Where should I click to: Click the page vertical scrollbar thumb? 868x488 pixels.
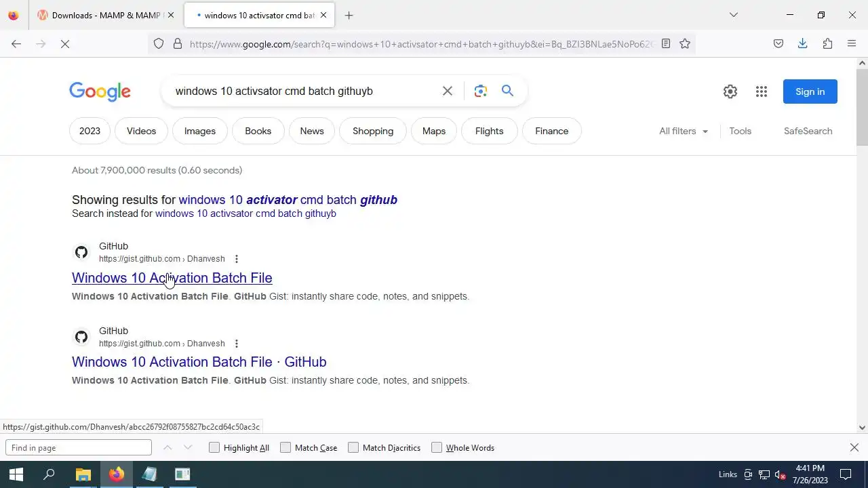(x=863, y=106)
